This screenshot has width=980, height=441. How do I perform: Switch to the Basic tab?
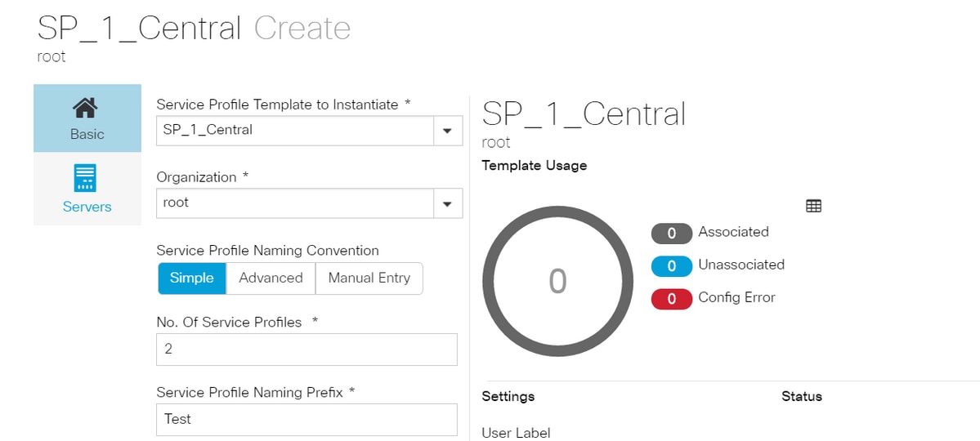87,119
